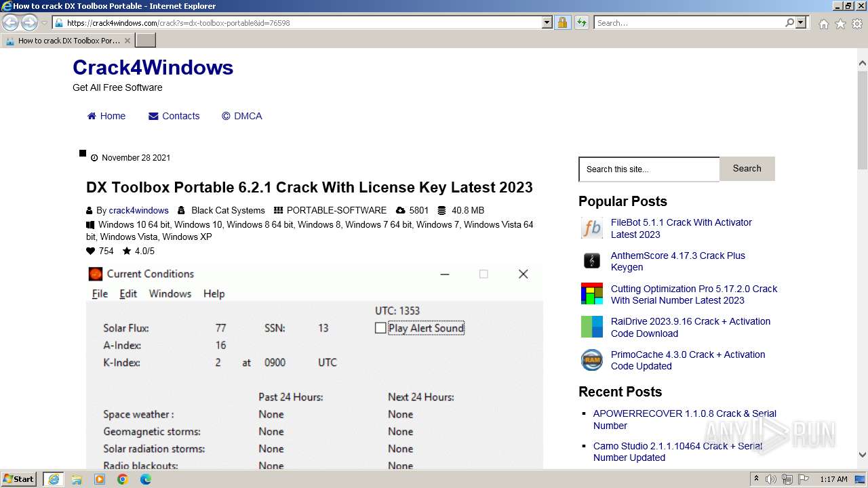The width and height of the screenshot is (868, 488).
Task: Click the Help menu in Current Conditions image
Action: 214,293
